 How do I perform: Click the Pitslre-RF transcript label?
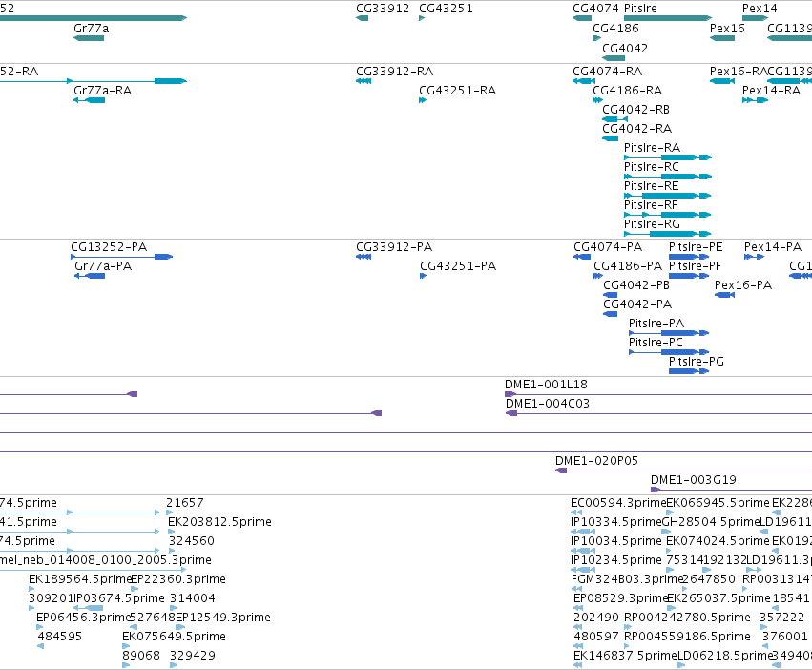tap(651, 205)
